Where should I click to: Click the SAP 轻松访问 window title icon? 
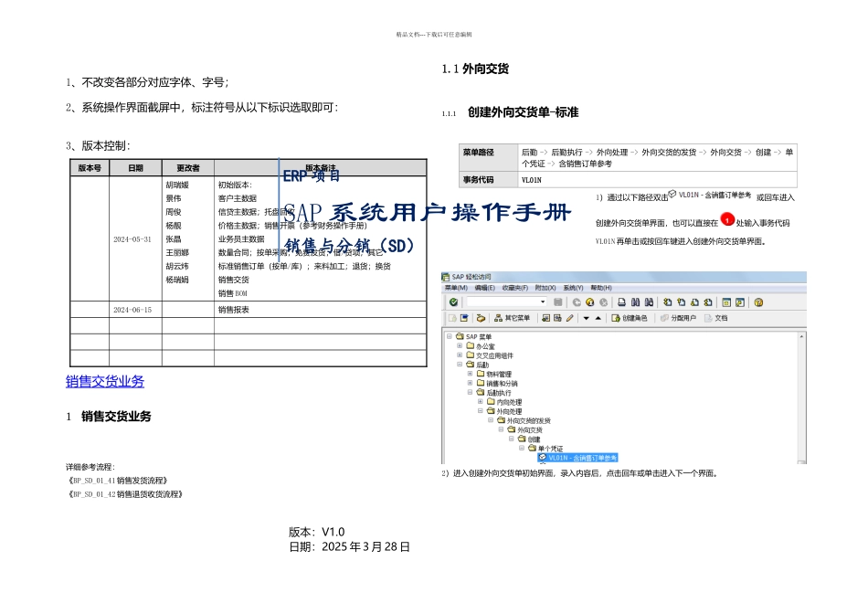(x=445, y=277)
